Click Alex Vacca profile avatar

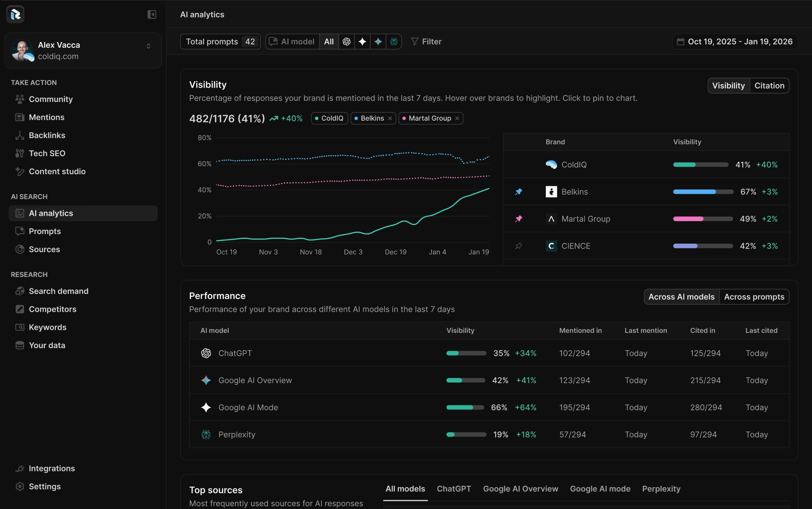tap(22, 50)
